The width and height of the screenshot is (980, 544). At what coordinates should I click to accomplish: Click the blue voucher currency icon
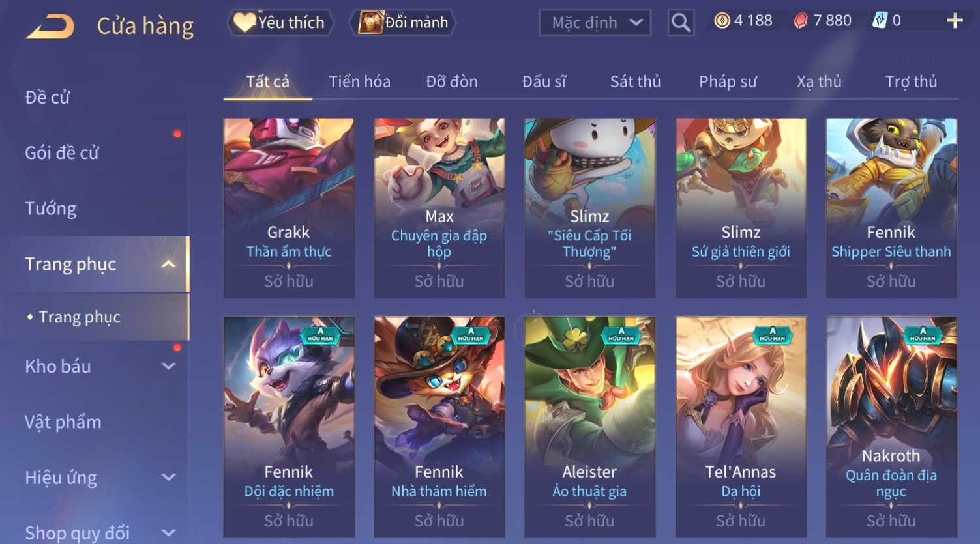[880, 21]
